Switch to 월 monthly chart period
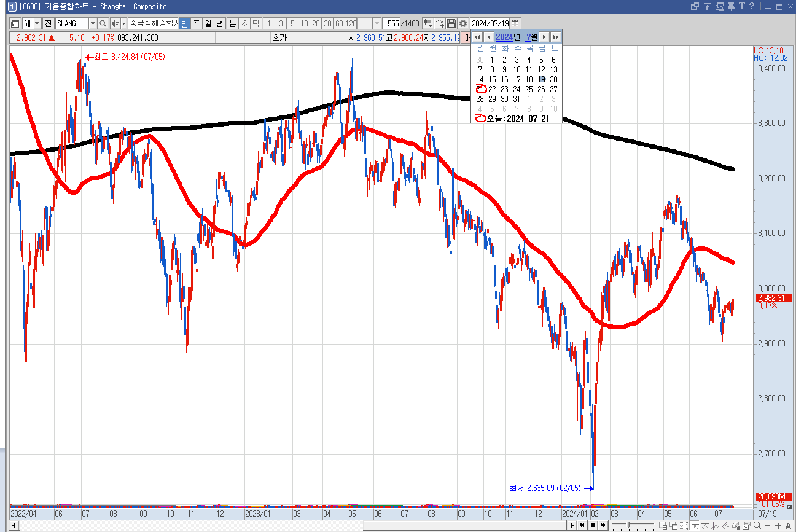Screen dimensions: 796x532 208,23
